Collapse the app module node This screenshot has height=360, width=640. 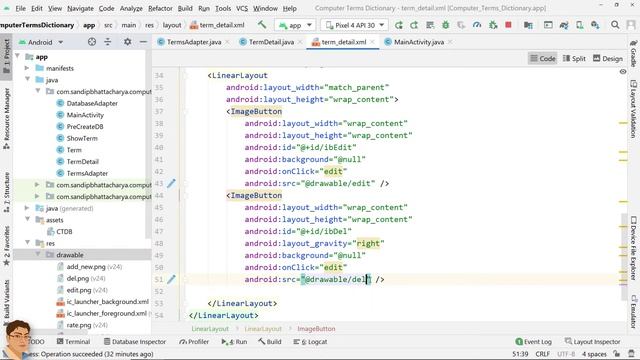(x=18, y=56)
